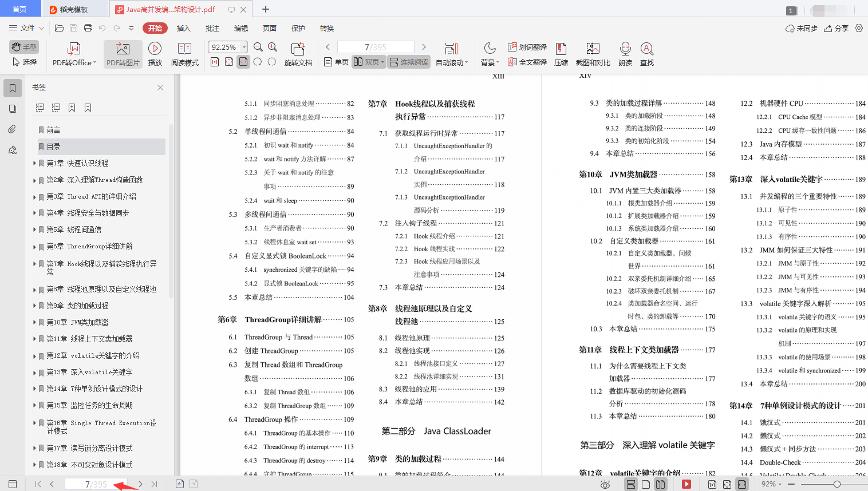Click 划词翻译 word translate button
868x491 pixels.
tap(527, 47)
